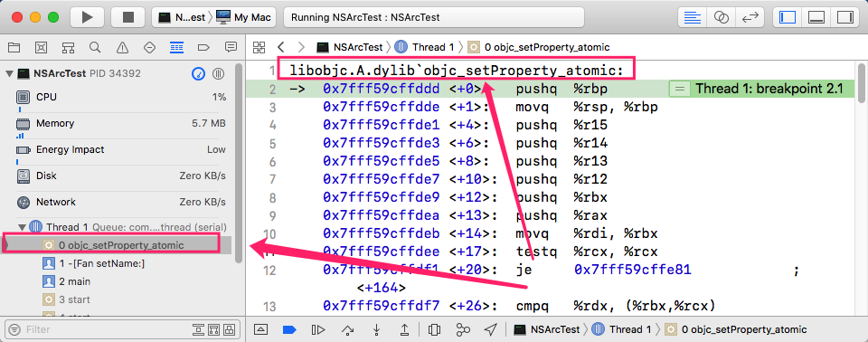The height and width of the screenshot is (342, 868).
Task: Click the Step Into button
Action: (x=376, y=329)
